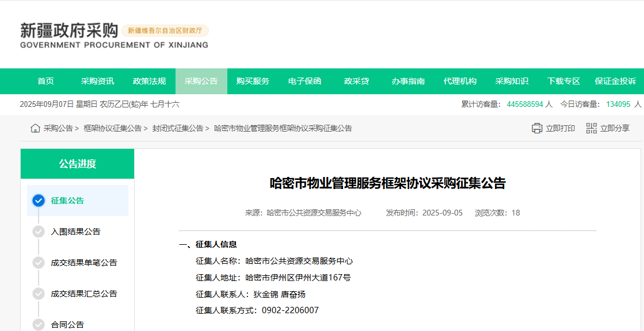Open the 首页 menu item
Screen dimensions: 644x331
click(45, 81)
